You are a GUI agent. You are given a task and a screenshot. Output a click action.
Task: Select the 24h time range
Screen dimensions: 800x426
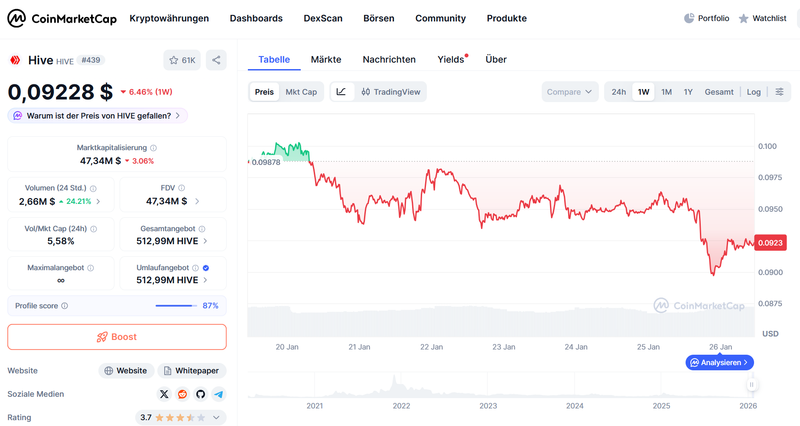(x=619, y=92)
